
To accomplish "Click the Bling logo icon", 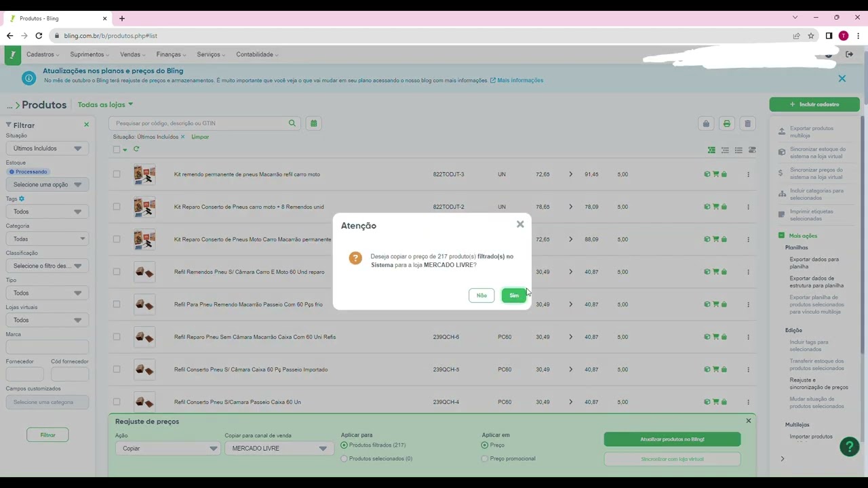I will [x=12, y=55].
